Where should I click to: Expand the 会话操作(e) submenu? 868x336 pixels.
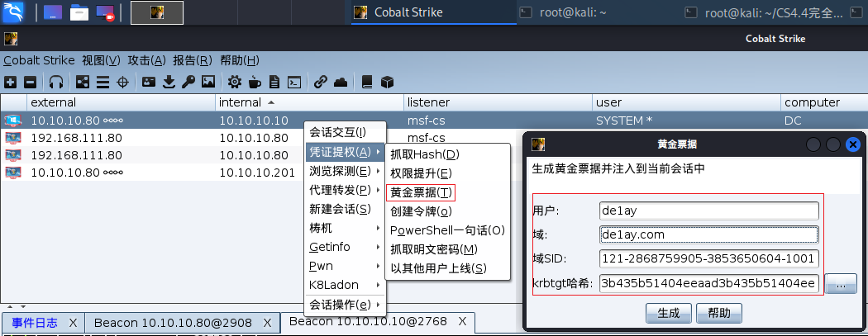(x=345, y=305)
